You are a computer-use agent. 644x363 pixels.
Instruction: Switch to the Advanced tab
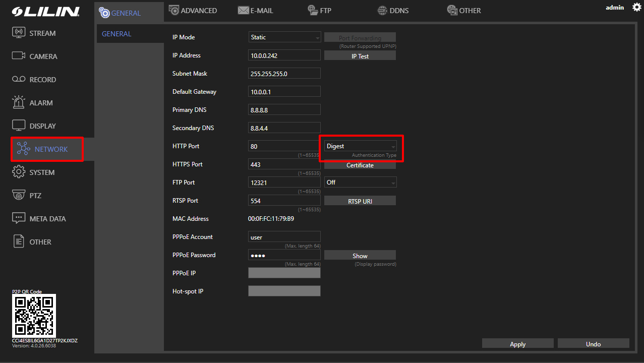(193, 11)
